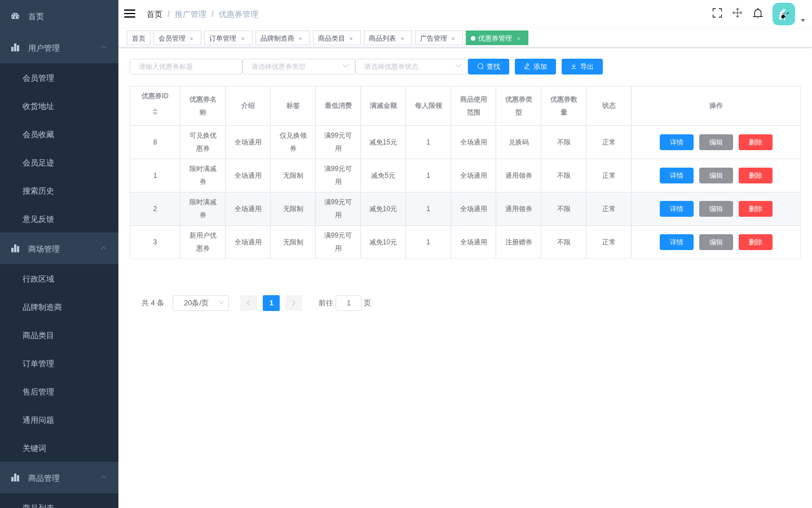Click the dashboard icon next to 首页 in sidebar

coord(15,16)
